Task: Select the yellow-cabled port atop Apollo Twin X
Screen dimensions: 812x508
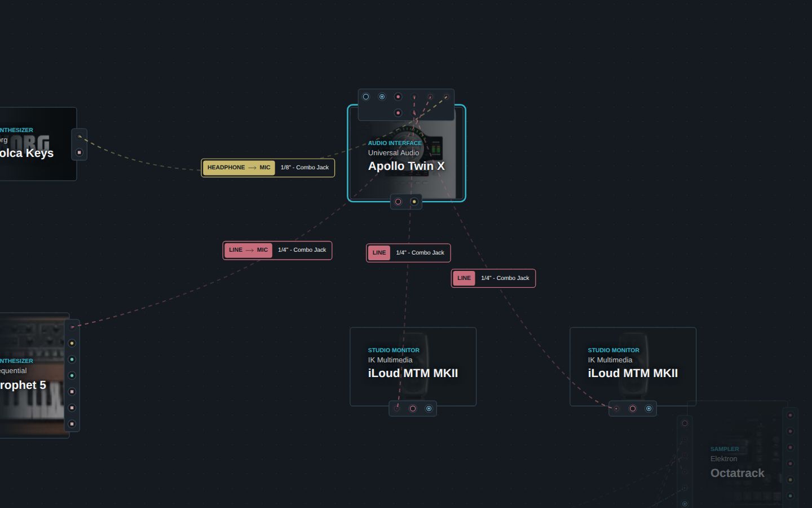Action: [446, 97]
